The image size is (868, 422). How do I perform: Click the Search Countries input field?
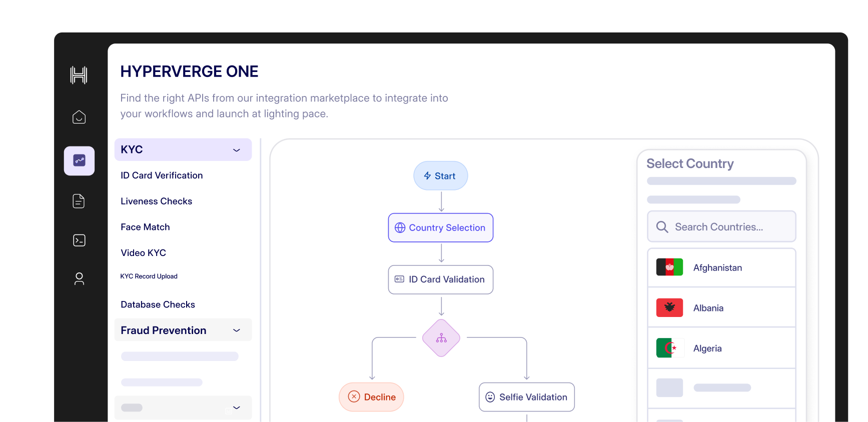tap(721, 226)
